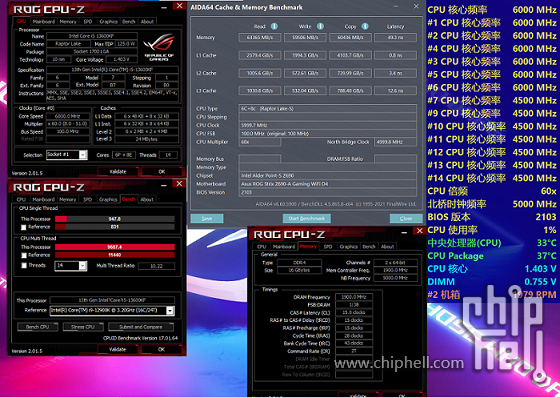Viewport: 560px width, 398px height.
Task: Minimize the ROG CPU-Z Memory window
Action: tap(404, 232)
